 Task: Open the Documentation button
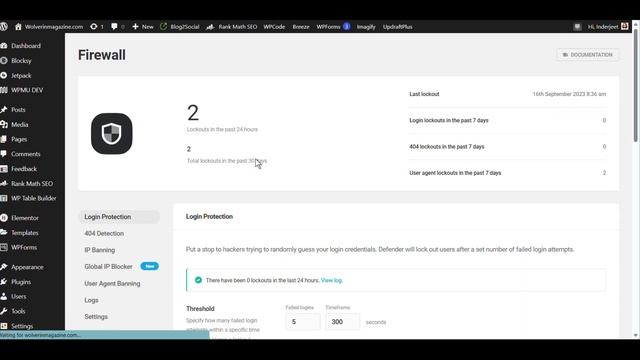tap(587, 55)
